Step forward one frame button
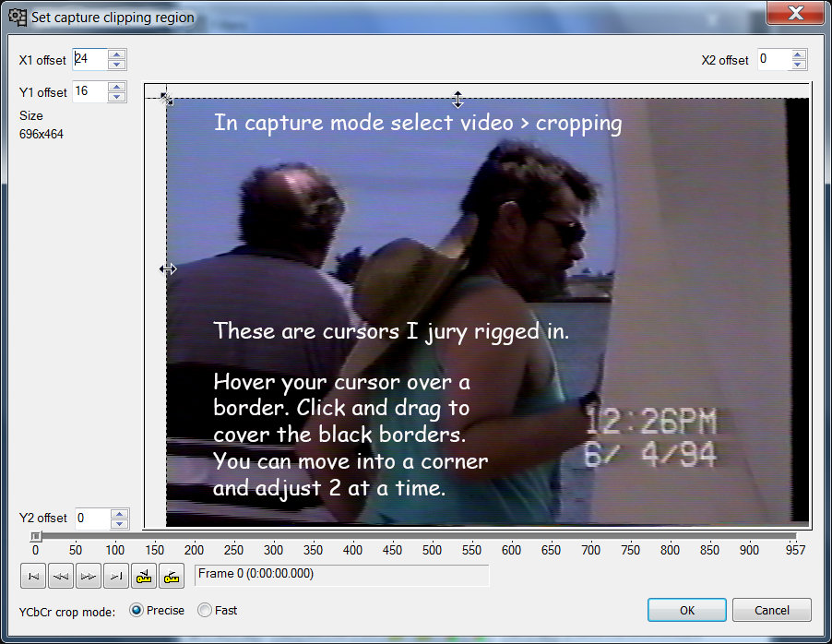Viewport: 832px width, 644px height. 89,576
